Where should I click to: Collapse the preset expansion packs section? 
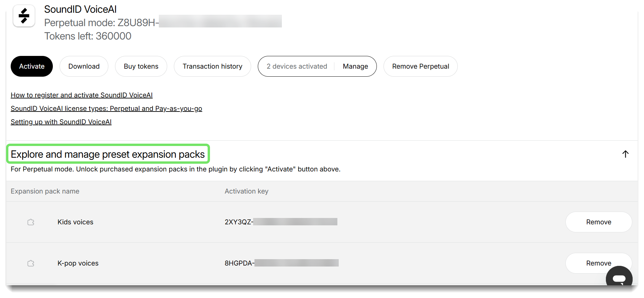click(x=625, y=154)
